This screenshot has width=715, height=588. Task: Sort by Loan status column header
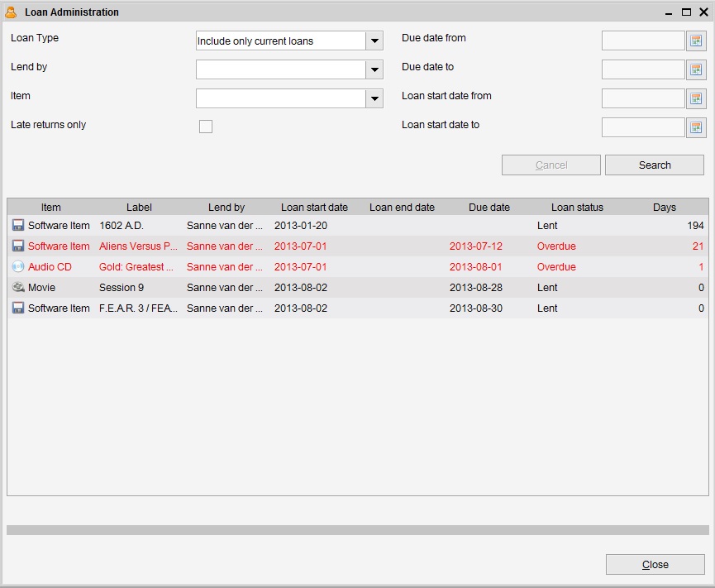[577, 208]
